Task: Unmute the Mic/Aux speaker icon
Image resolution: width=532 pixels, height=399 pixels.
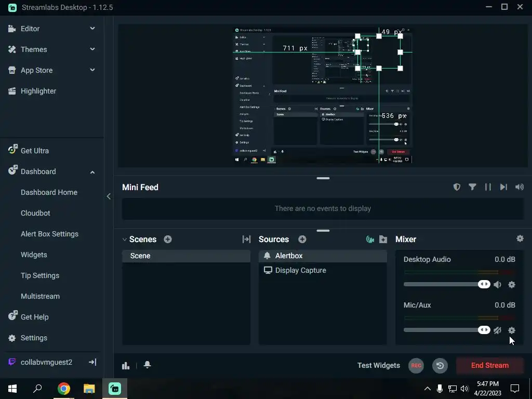Action: (x=497, y=330)
